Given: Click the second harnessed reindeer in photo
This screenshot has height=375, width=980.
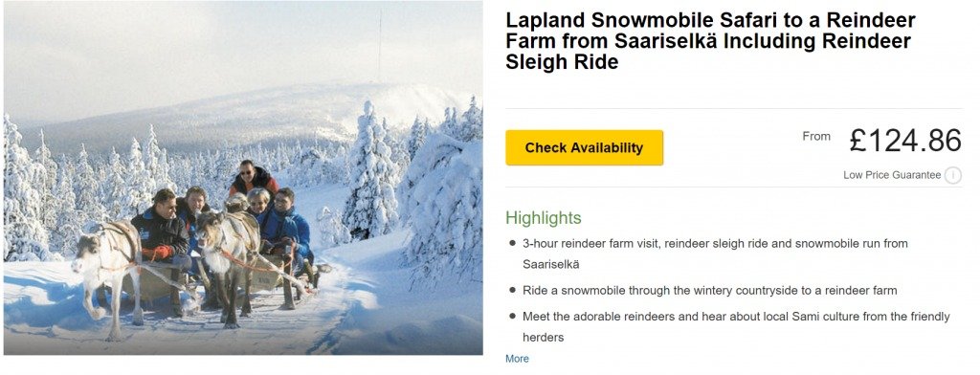Looking at the screenshot, I should 226,262.
